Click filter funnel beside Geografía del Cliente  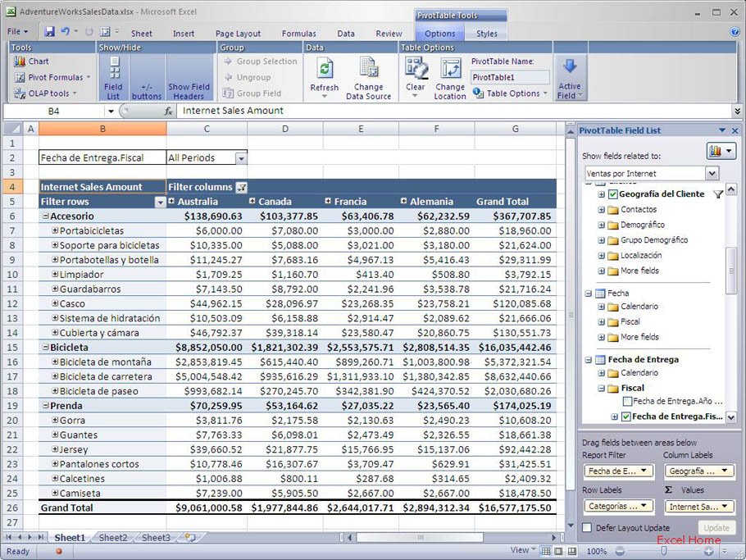click(718, 193)
